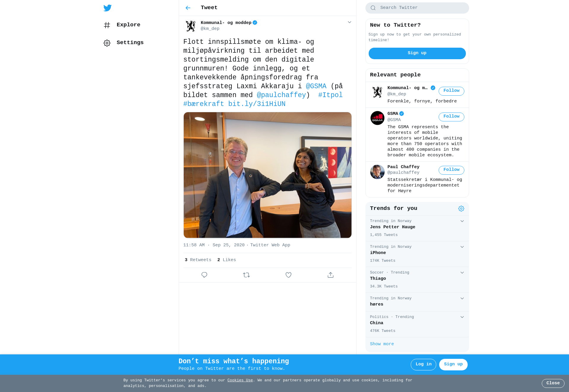The image size is (569, 392).
Task: Expand options for Jens Petter Hauge trend
Action: click(462, 221)
